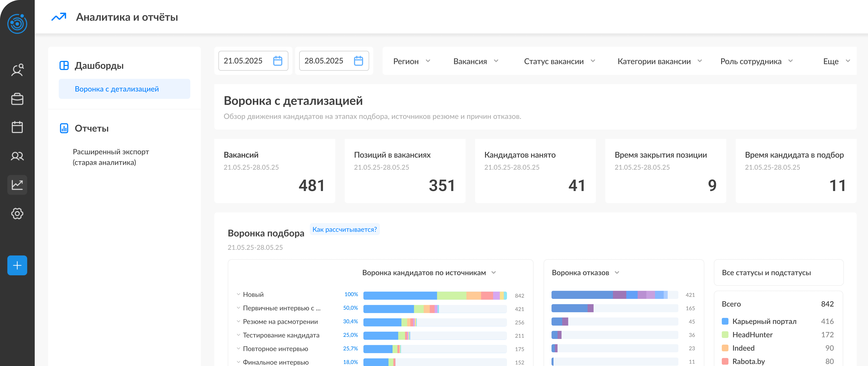Image resolution: width=868 pixels, height=366 pixels.
Task: Open the settings gear sidebar icon
Action: [x=17, y=213]
